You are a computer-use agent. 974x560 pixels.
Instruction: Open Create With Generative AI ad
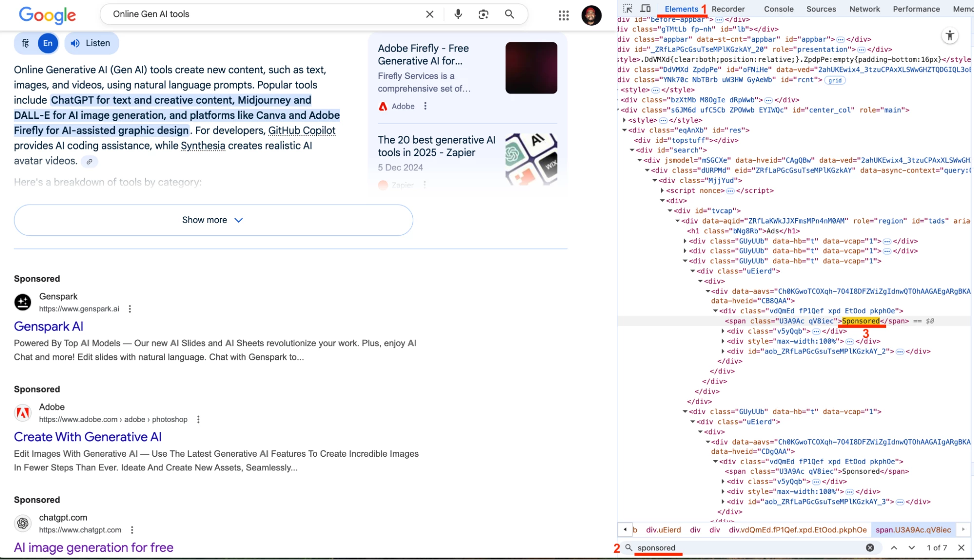pyautogui.click(x=88, y=437)
